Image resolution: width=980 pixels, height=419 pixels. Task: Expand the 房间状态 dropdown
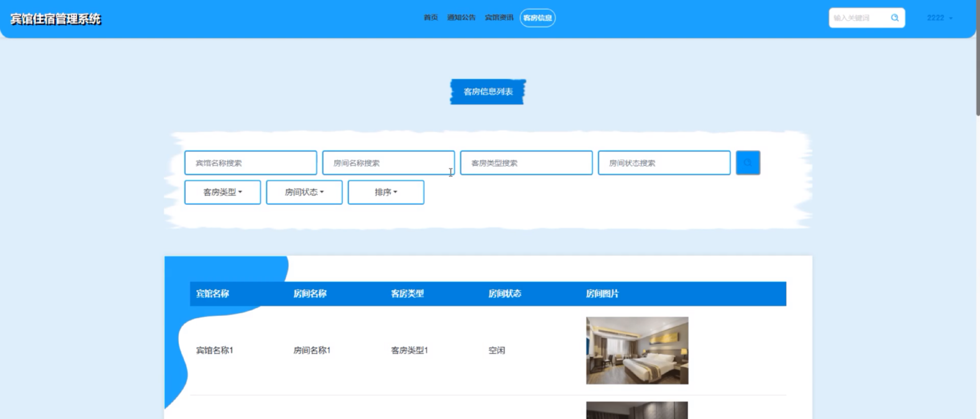point(304,192)
